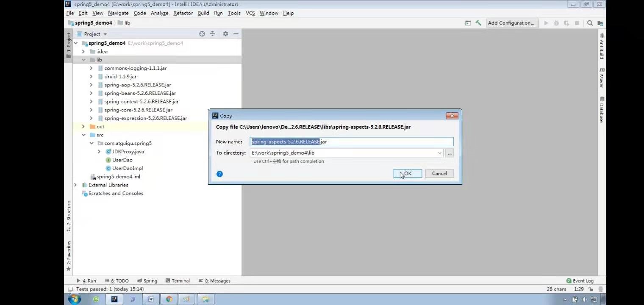Click the disabled Run arrow in toolbar
644x305 pixels.
[546, 23]
